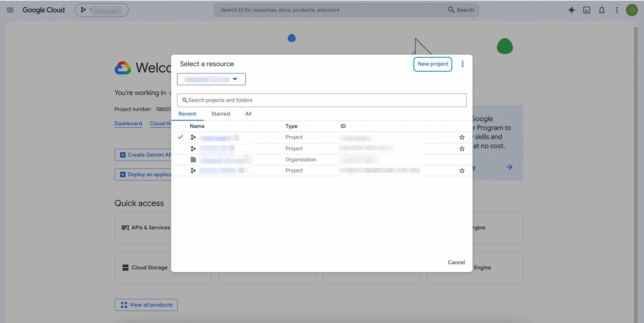This screenshot has width=644, height=323.
Task: Switch to the Starred tab
Action: point(220,114)
